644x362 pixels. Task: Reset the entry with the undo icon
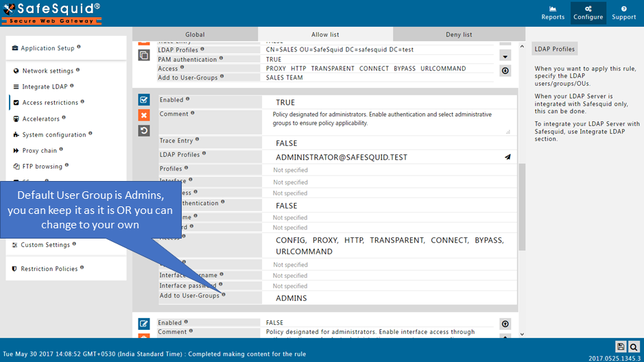[x=144, y=131]
